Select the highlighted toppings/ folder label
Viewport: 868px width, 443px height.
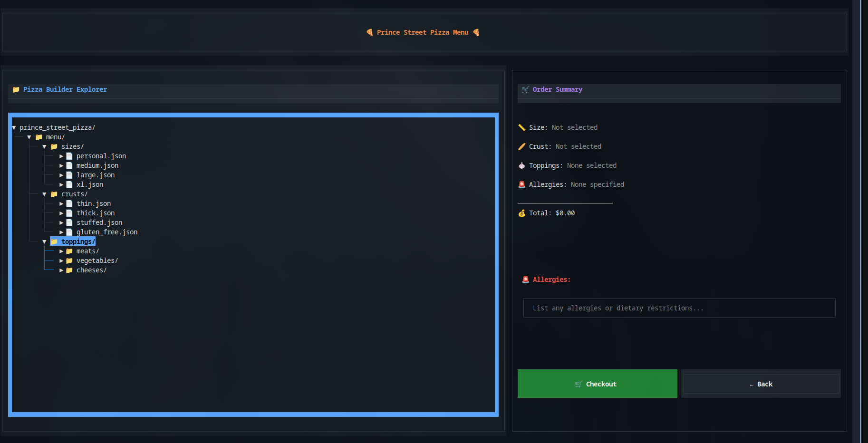tap(78, 242)
